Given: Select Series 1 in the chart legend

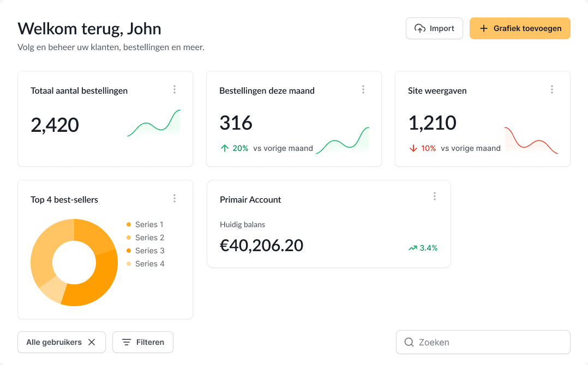Looking at the screenshot, I should (149, 224).
